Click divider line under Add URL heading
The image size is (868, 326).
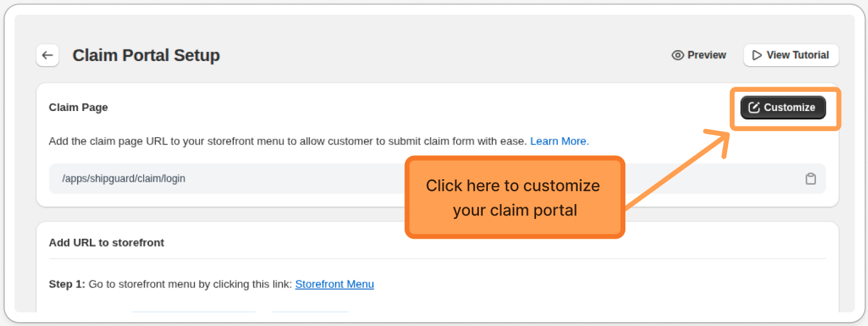pyautogui.click(x=437, y=259)
